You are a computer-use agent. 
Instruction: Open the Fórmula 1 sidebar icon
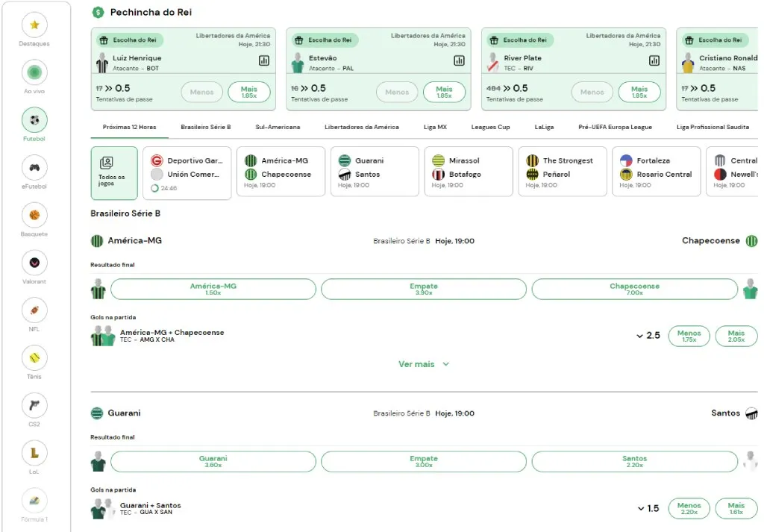tap(34, 501)
